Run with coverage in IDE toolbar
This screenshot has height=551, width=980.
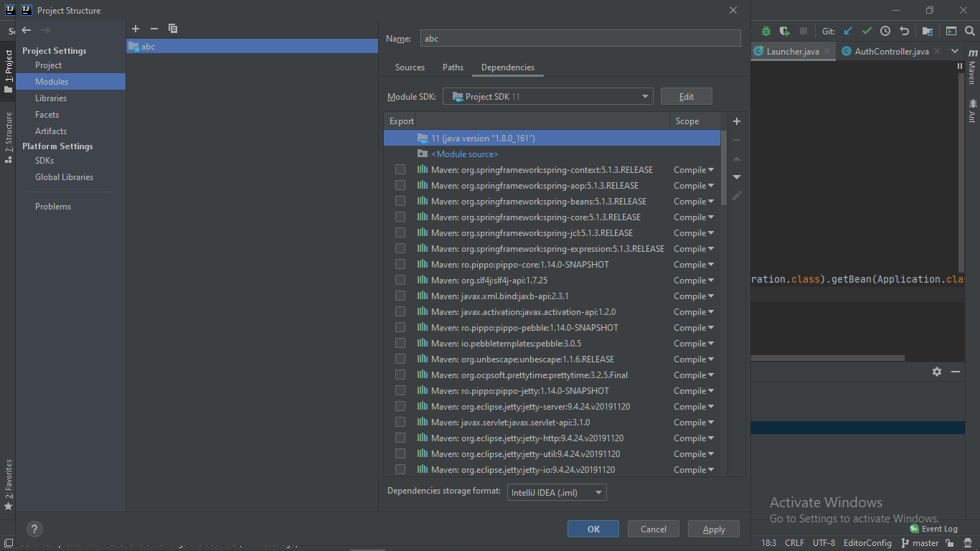click(x=785, y=31)
